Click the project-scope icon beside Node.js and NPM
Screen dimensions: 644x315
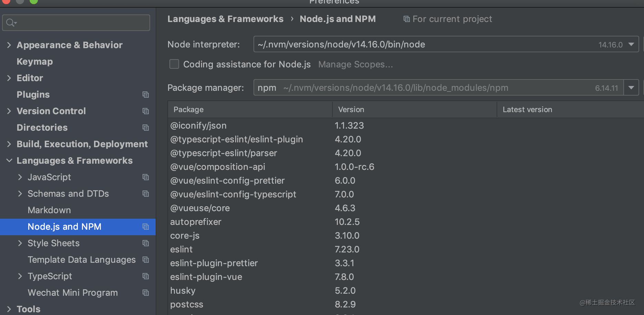click(145, 227)
